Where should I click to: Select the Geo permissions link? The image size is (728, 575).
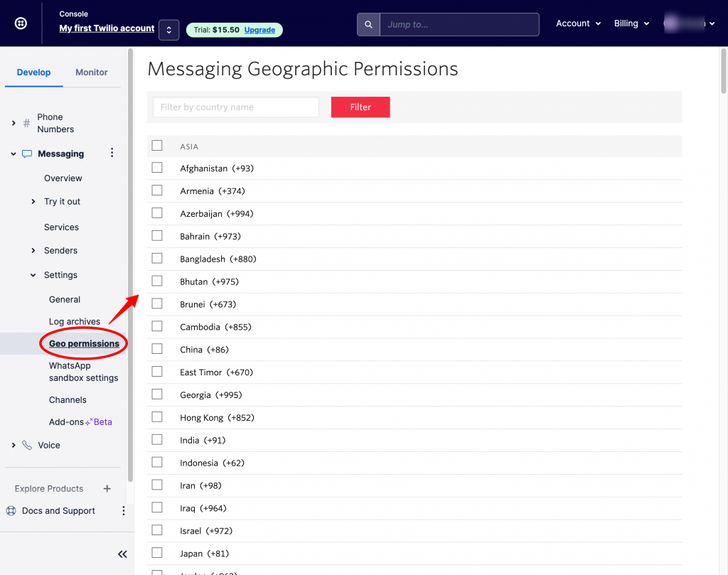84,344
